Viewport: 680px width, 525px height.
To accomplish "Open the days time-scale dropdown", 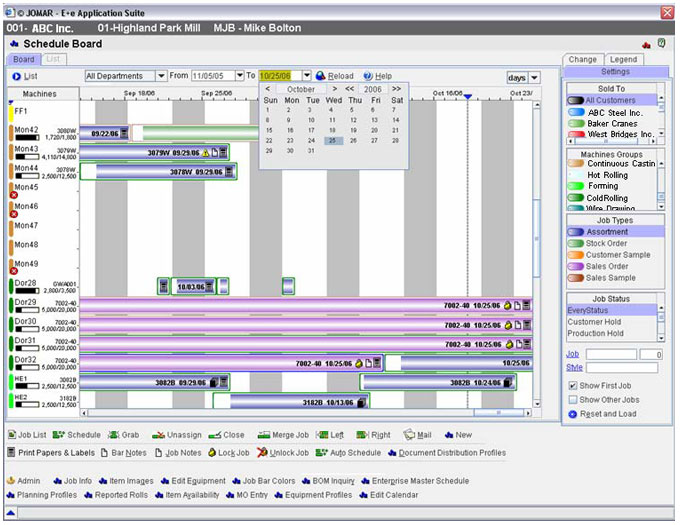I will click(534, 78).
